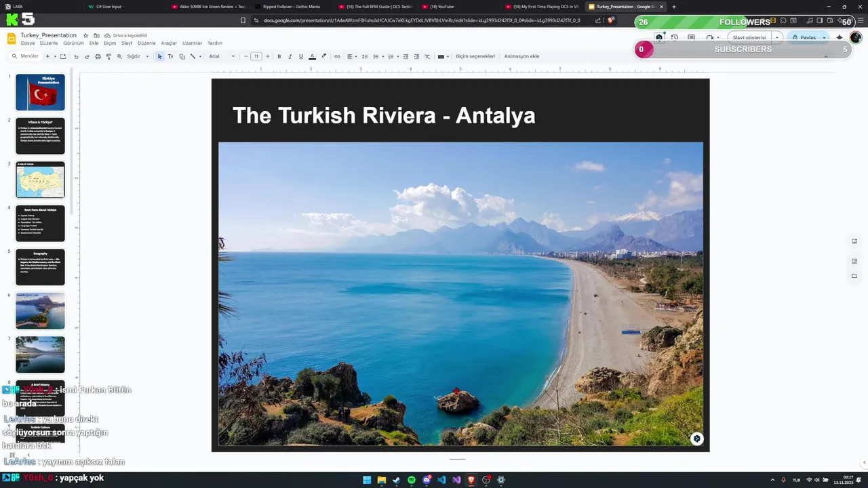The image size is (868, 488).
Task: Open the shape insert tool
Action: coord(182,56)
